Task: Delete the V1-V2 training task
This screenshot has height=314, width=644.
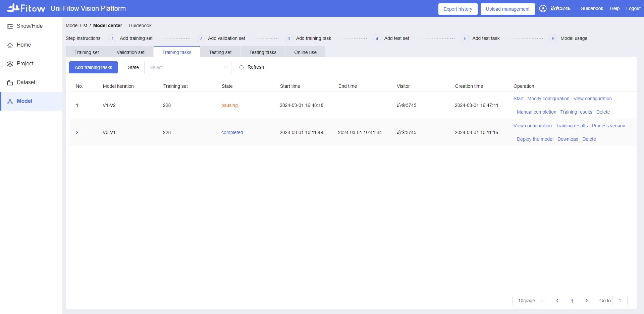Action: coord(603,112)
